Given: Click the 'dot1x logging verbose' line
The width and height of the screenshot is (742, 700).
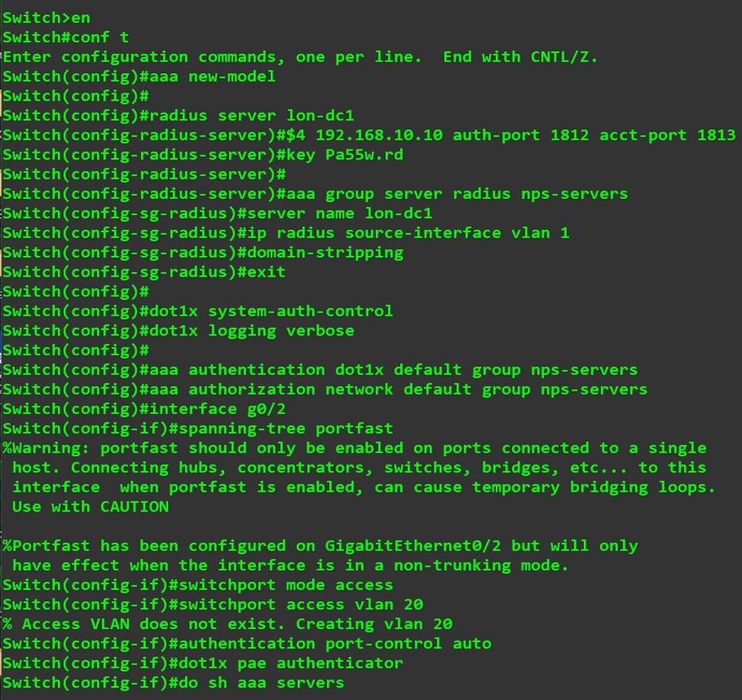Looking at the screenshot, I should pyautogui.click(x=178, y=331).
